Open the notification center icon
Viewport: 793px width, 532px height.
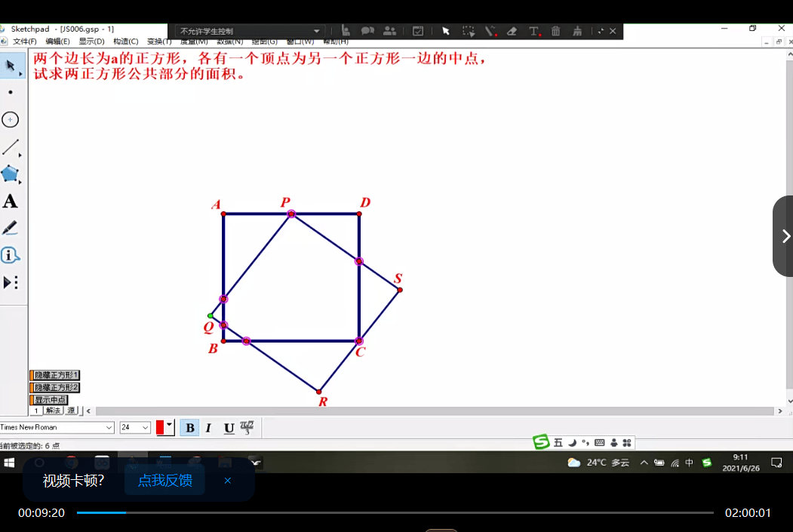pos(776,463)
